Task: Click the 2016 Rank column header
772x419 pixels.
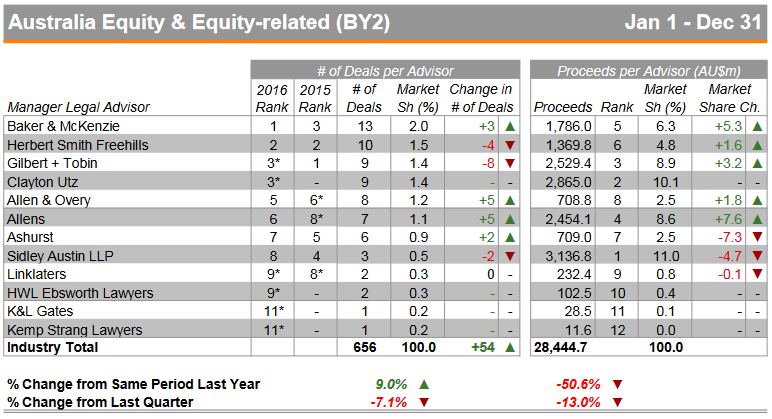Action: (x=272, y=98)
